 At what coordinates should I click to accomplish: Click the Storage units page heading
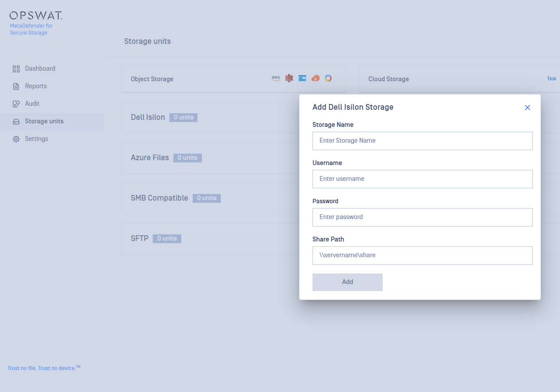[147, 41]
